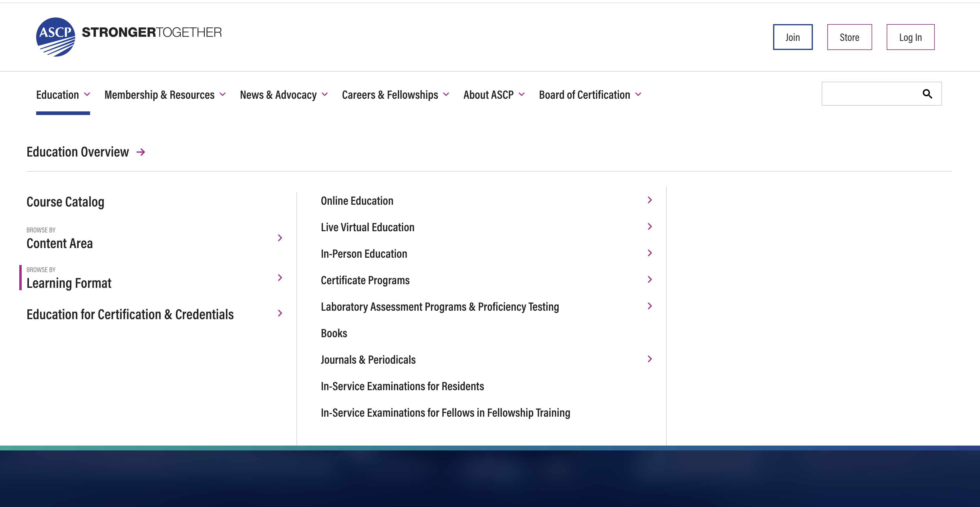Image resolution: width=980 pixels, height=507 pixels.
Task: Open In-Service Examinations for Fellows link
Action: point(445,413)
